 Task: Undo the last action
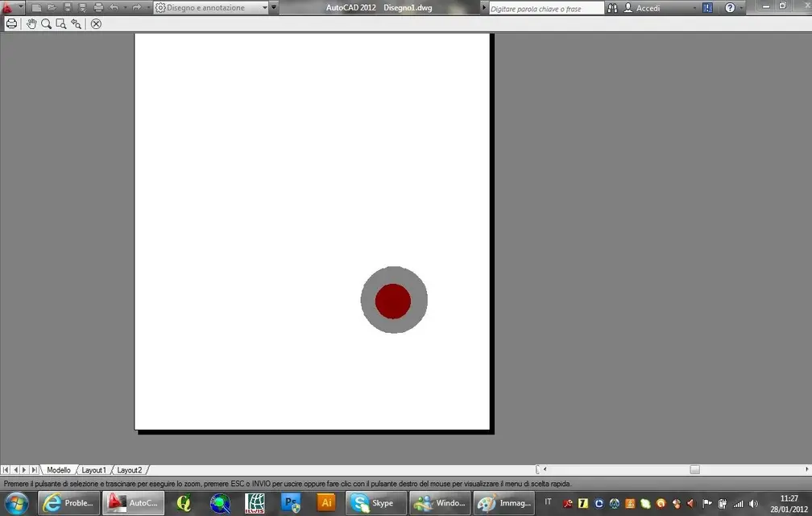tap(114, 8)
